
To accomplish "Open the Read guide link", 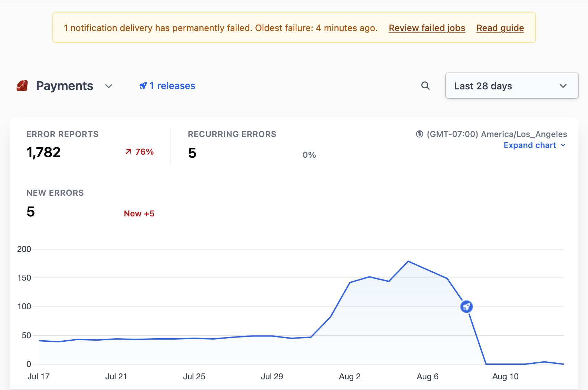I will click(x=500, y=28).
